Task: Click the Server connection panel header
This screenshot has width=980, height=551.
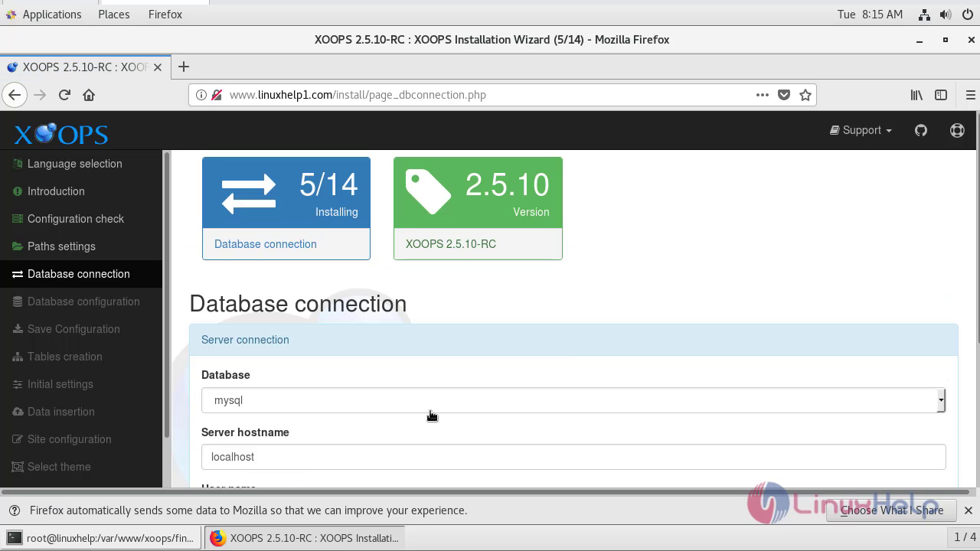Action: pos(573,340)
